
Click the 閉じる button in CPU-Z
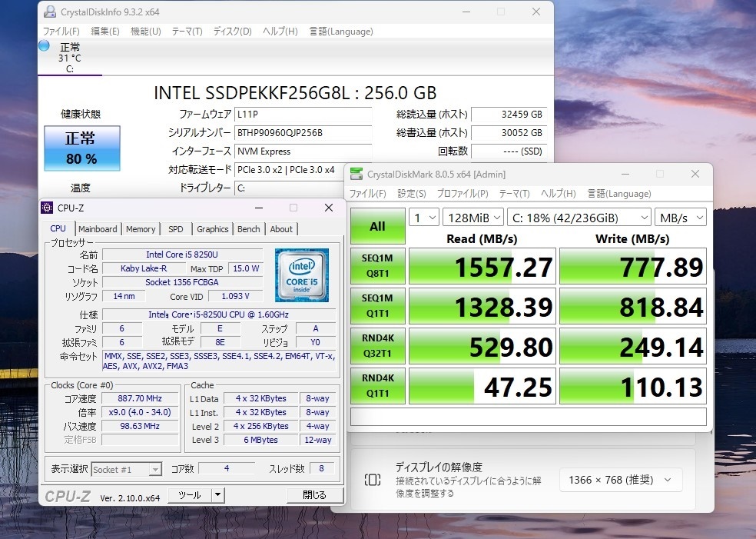click(315, 494)
